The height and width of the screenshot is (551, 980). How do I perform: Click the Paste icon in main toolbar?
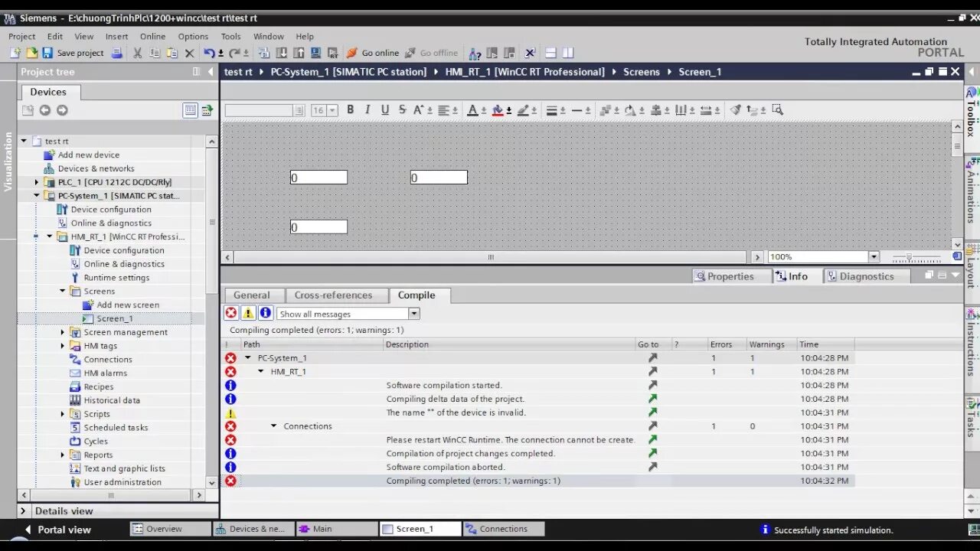click(x=172, y=53)
